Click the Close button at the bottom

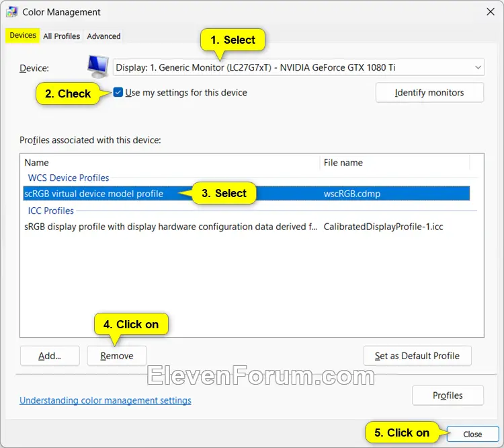(472, 434)
